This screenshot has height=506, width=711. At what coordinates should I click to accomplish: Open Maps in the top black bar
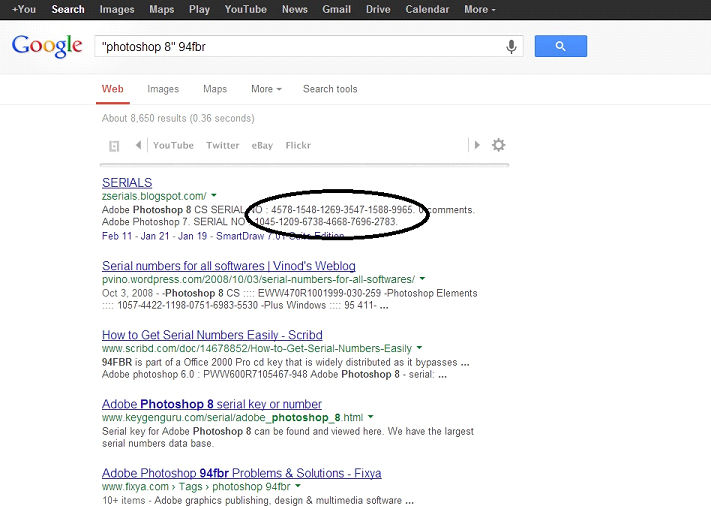161,9
